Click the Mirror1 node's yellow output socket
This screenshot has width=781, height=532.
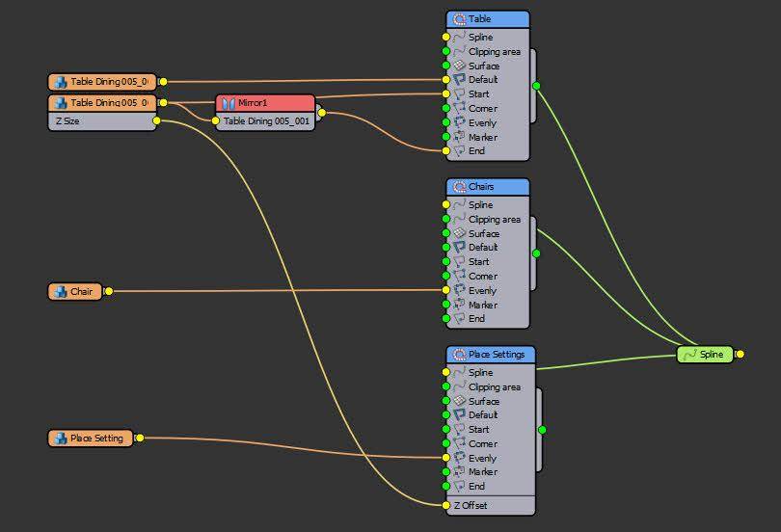click(321, 113)
